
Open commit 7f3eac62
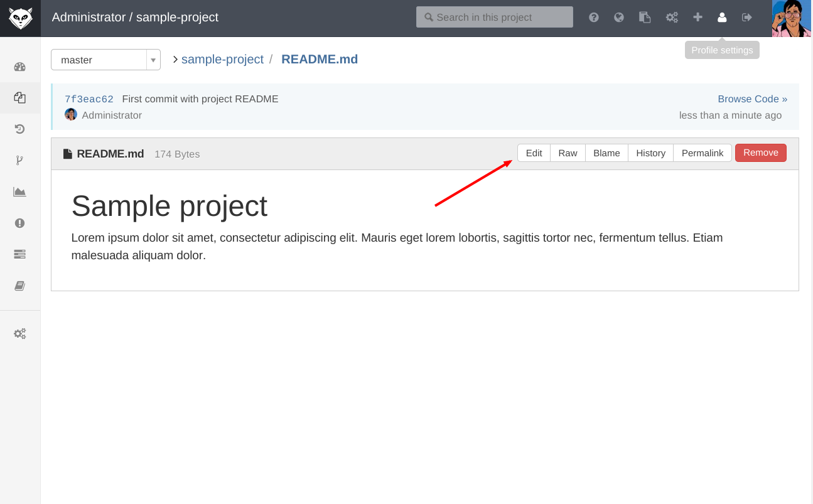pyautogui.click(x=89, y=99)
